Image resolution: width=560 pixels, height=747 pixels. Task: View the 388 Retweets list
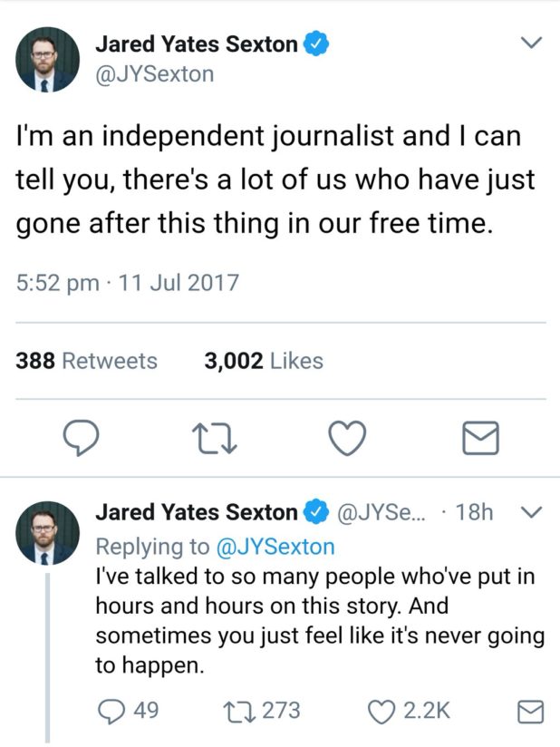point(87,361)
